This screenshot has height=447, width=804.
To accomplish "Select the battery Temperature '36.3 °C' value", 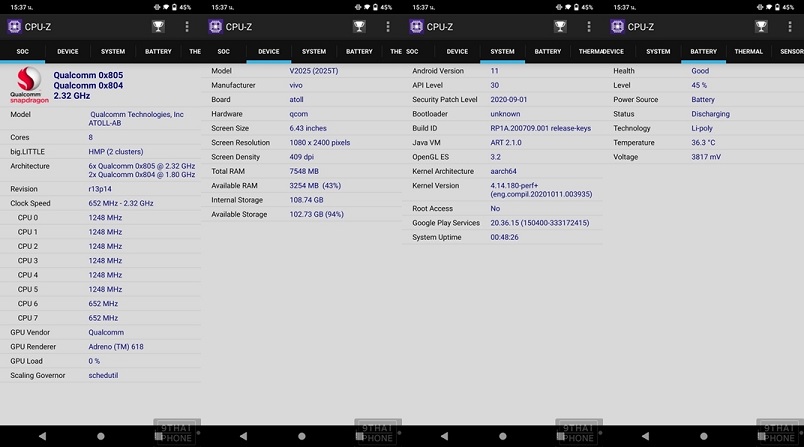I will tap(703, 143).
